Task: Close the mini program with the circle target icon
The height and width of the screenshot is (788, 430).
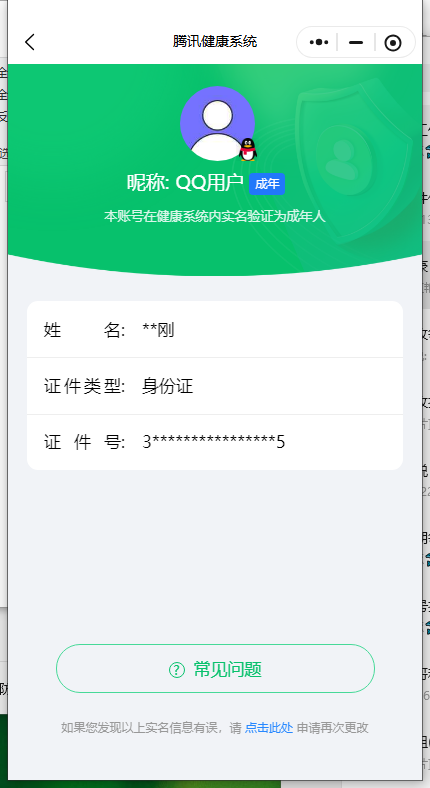Action: (393, 43)
